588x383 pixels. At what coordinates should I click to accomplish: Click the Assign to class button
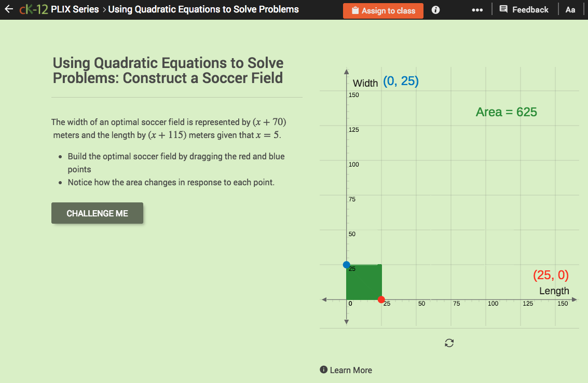click(x=383, y=10)
